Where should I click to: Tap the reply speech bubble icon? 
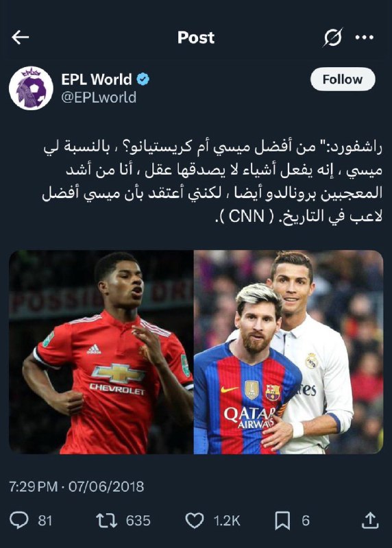click(19, 521)
